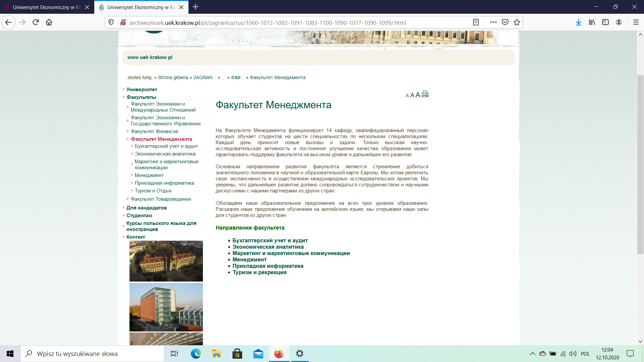
Task: Save page to Pocket icon
Action: (x=505, y=22)
